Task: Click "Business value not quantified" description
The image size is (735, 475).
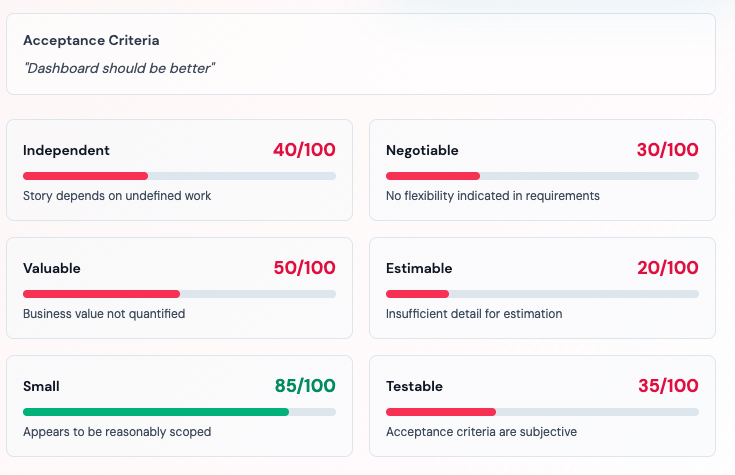Action: [104, 314]
